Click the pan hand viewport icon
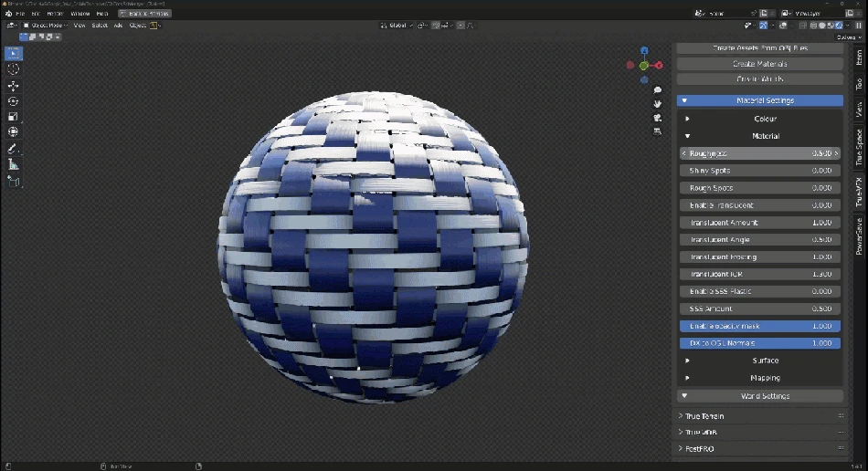The image size is (868, 471). 657,104
